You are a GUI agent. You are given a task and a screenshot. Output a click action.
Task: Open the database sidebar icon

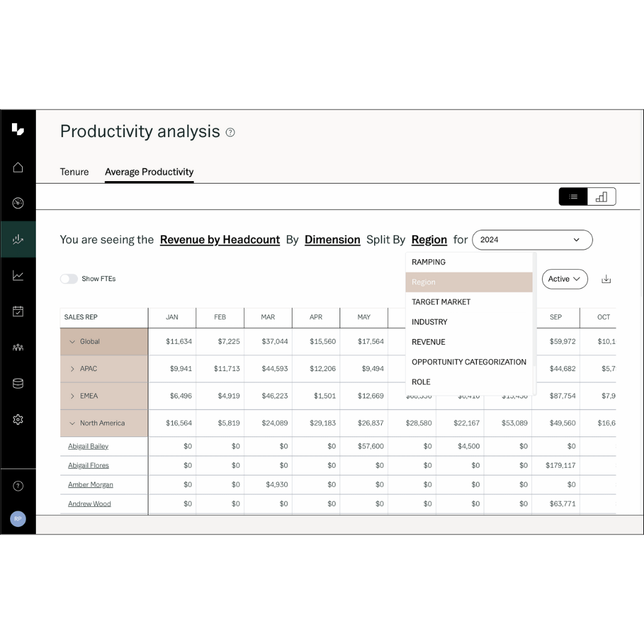pyautogui.click(x=18, y=383)
